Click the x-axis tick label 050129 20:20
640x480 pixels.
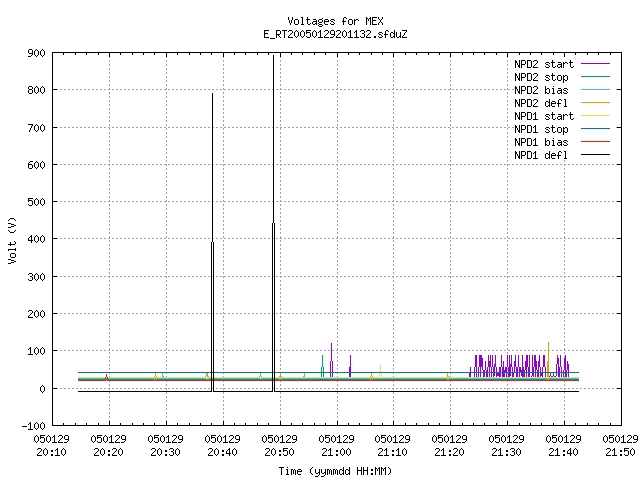click(x=109, y=446)
